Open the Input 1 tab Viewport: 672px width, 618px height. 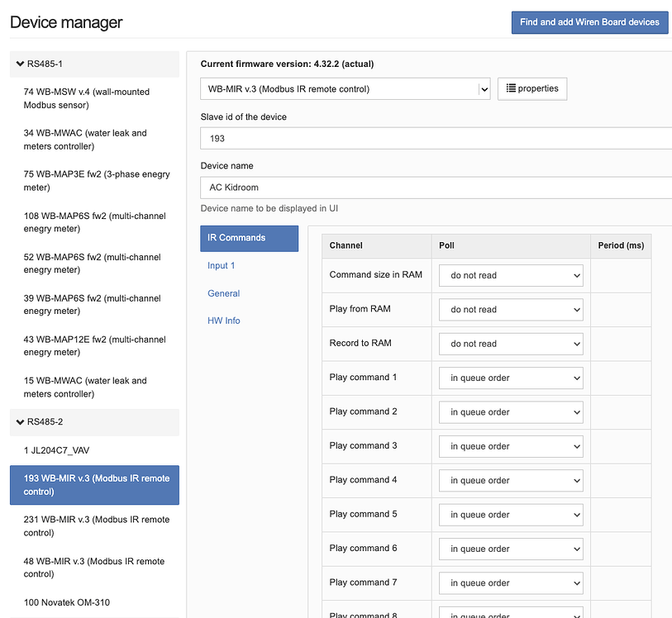click(222, 266)
